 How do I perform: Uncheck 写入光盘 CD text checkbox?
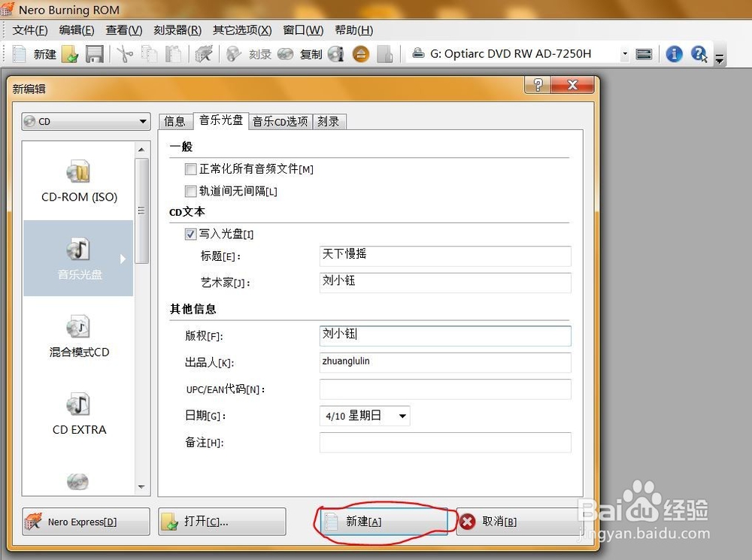(x=190, y=234)
